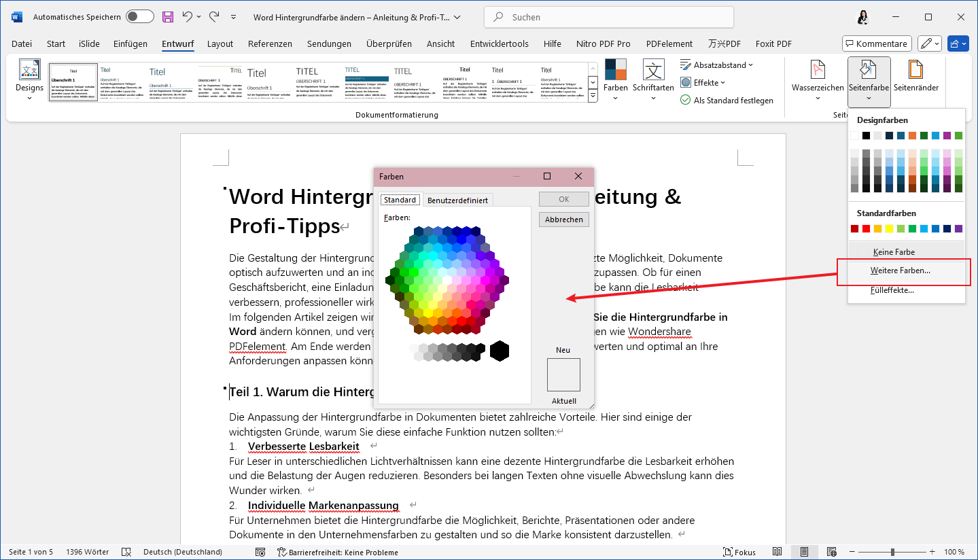Click Als Standard festlegen checkmark option
The height and width of the screenshot is (560, 978).
pyautogui.click(x=727, y=100)
